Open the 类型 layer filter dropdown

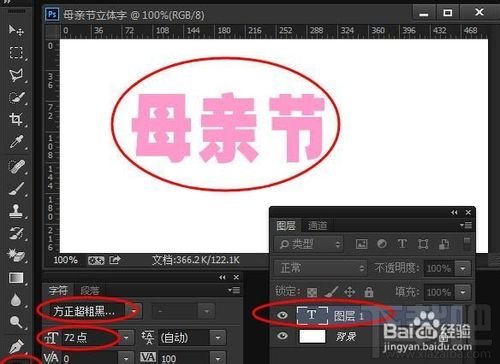tap(308, 244)
